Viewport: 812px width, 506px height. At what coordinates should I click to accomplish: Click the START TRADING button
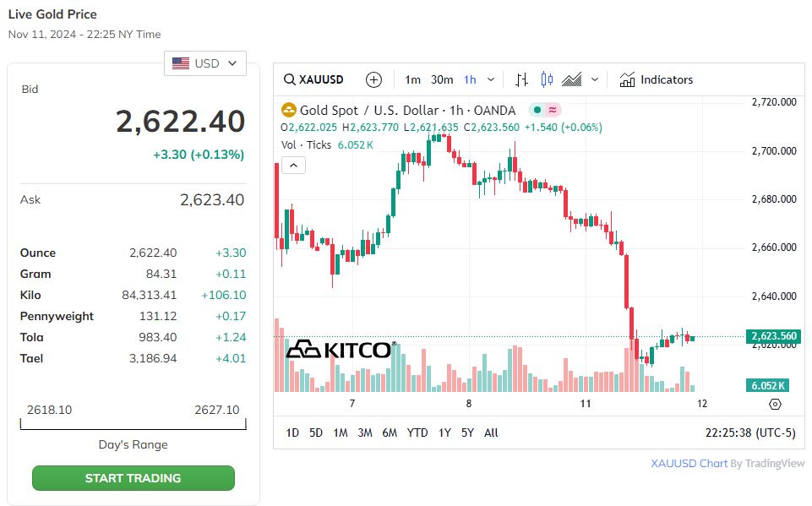point(133,478)
